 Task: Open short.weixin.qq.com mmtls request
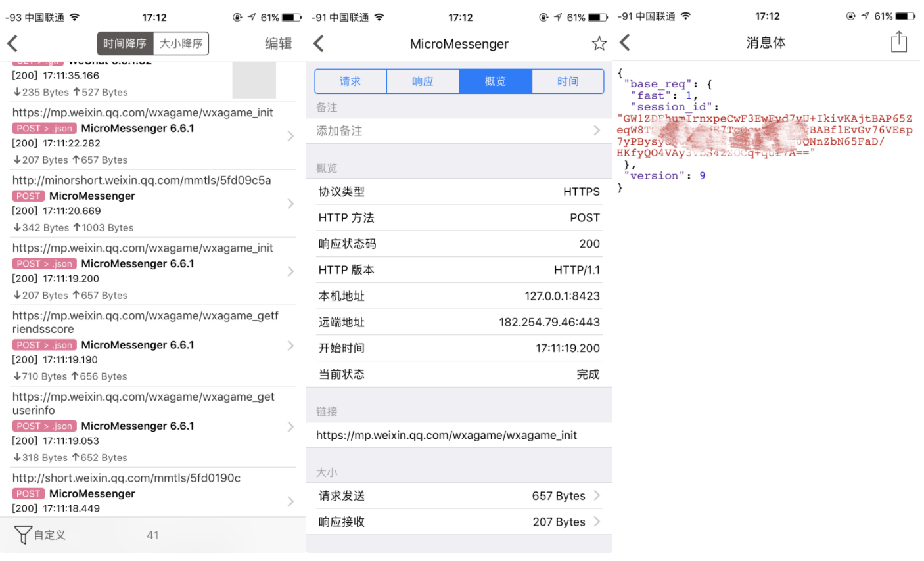tap(153, 493)
